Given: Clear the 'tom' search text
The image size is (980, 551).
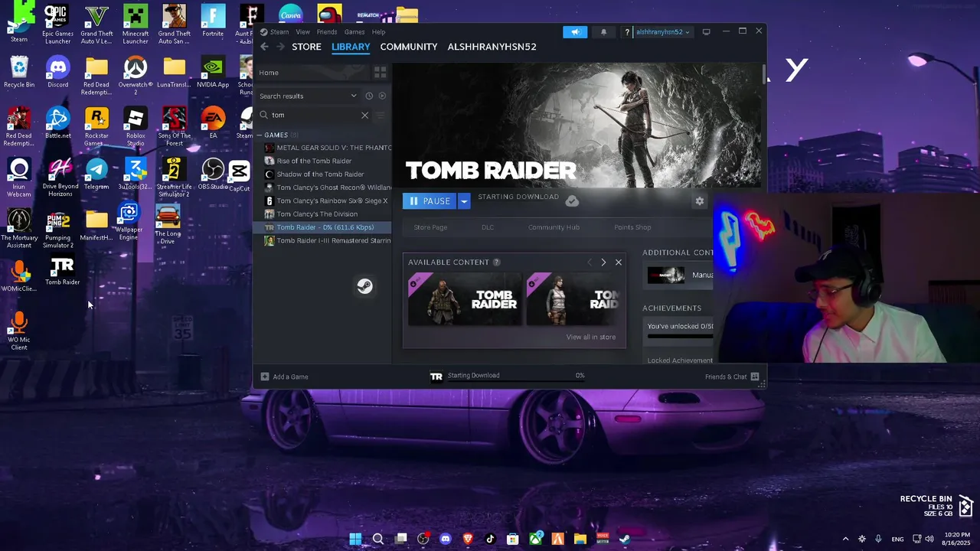Looking at the screenshot, I should click(x=364, y=115).
